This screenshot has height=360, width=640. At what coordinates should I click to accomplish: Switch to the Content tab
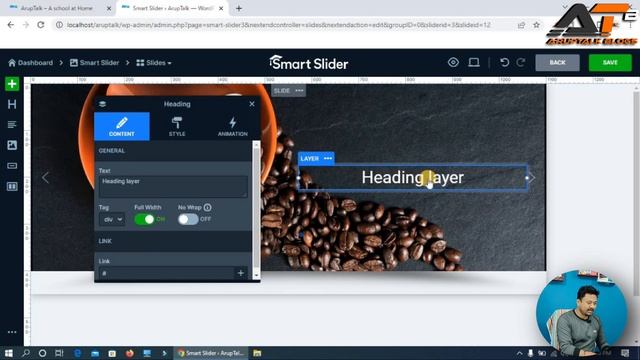click(x=122, y=127)
